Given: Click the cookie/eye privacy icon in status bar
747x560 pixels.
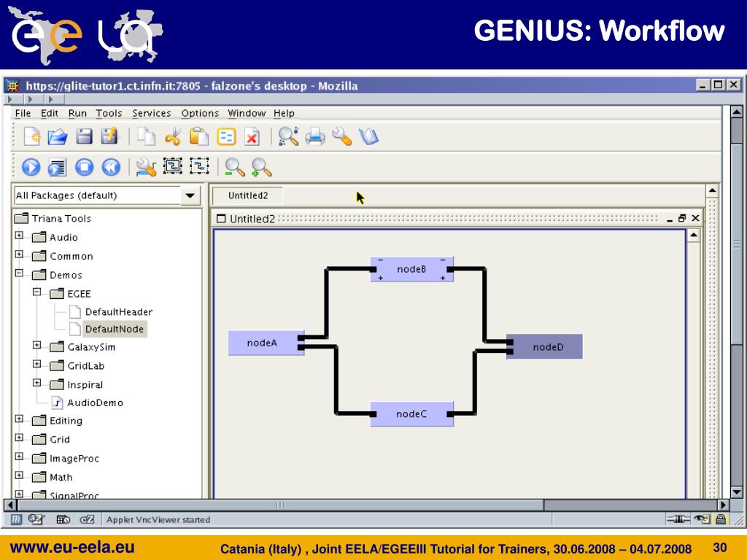Looking at the screenshot, I should 701,519.
